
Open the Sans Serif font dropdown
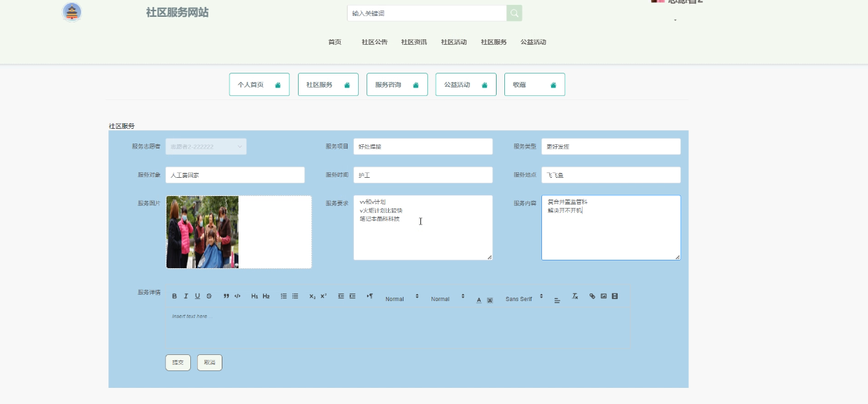525,298
